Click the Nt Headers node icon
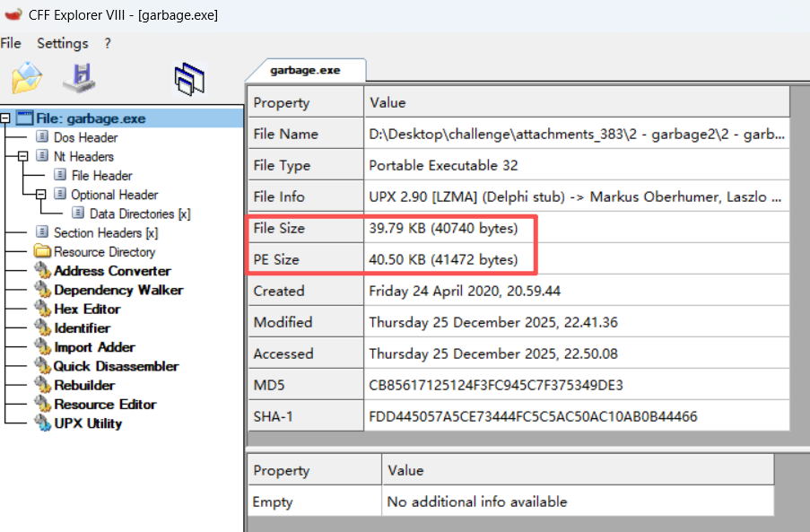810x532 pixels. (42, 156)
